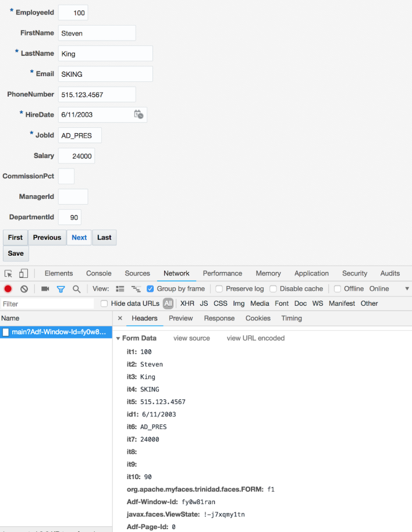The width and height of the screenshot is (412, 532).
Task: Filter requests by All types
Action: 168,304
